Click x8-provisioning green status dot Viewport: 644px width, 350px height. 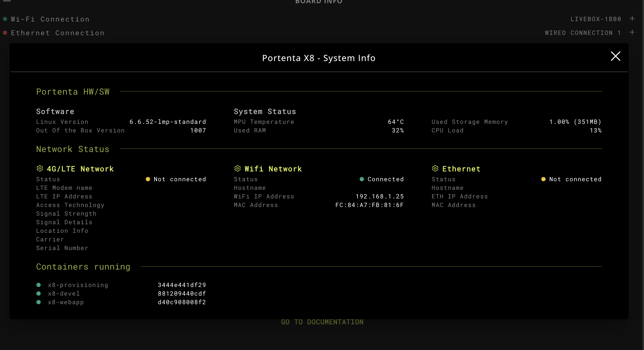click(x=38, y=285)
